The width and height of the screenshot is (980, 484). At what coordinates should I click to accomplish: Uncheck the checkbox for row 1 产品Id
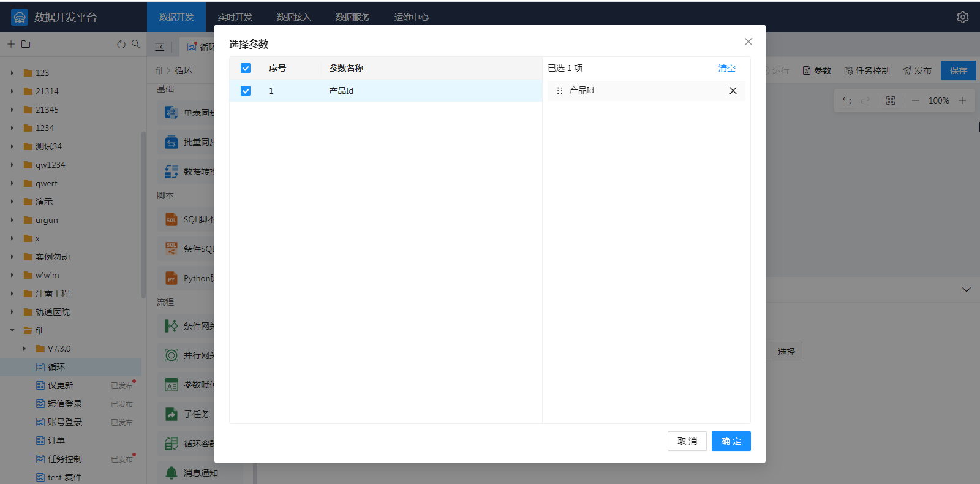246,91
